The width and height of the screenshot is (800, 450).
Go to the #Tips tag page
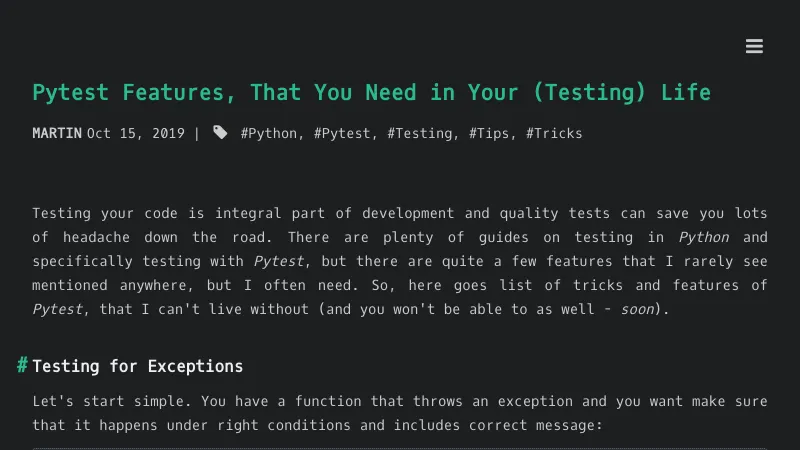(x=489, y=133)
